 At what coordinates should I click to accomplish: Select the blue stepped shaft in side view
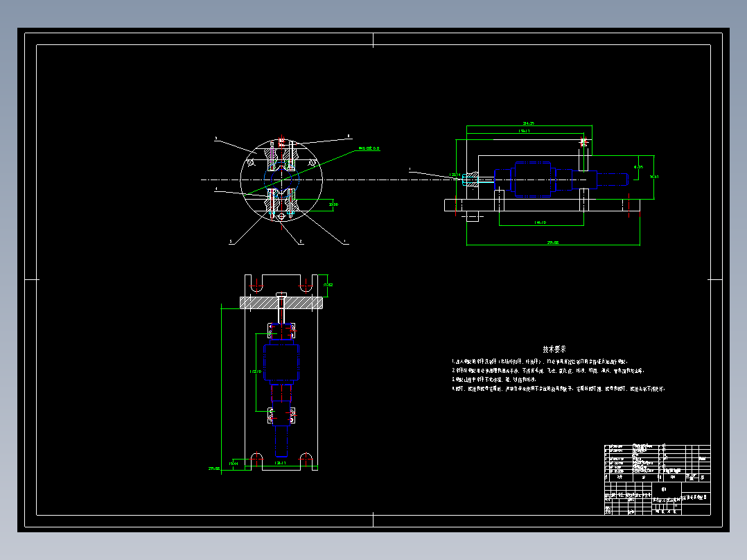[x=561, y=180]
